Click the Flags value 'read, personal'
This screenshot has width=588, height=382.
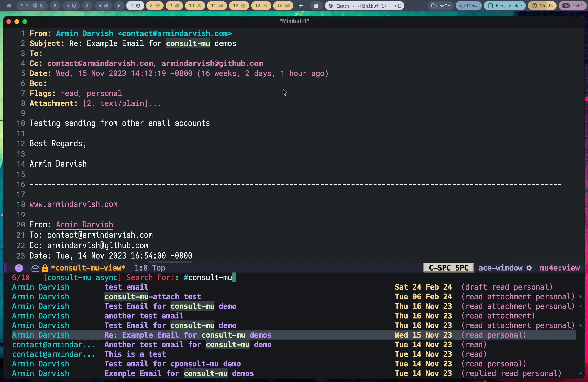91,93
